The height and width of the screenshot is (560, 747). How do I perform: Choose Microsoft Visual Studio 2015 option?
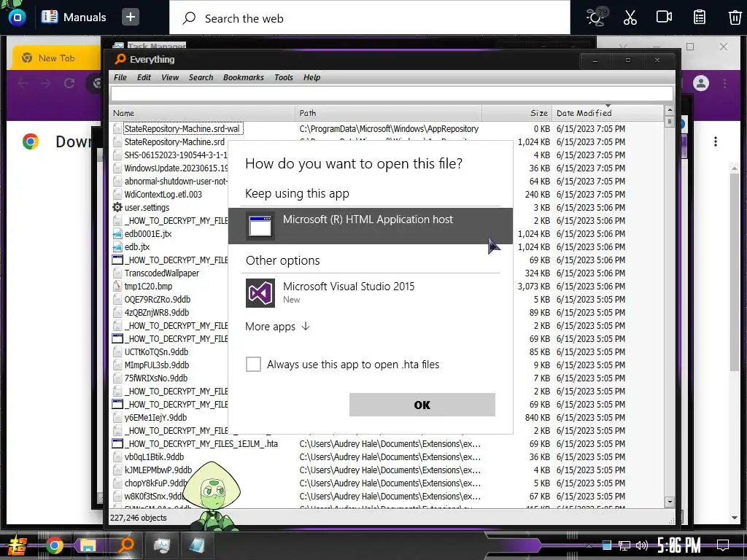[x=370, y=292]
